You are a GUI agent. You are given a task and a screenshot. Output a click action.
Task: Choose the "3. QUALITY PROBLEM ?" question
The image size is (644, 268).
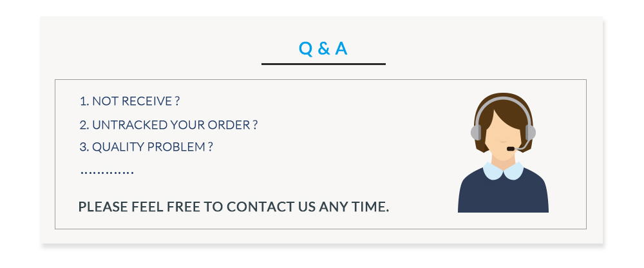tap(146, 147)
